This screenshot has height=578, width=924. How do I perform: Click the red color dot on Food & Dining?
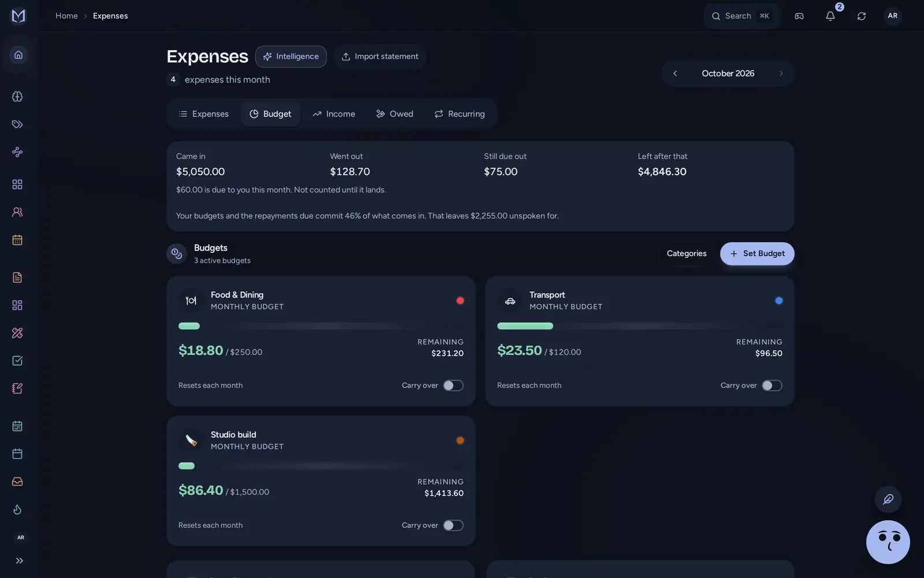(x=460, y=301)
